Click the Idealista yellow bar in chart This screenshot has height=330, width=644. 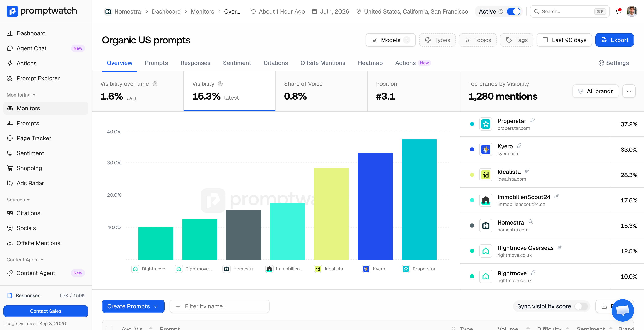click(331, 214)
